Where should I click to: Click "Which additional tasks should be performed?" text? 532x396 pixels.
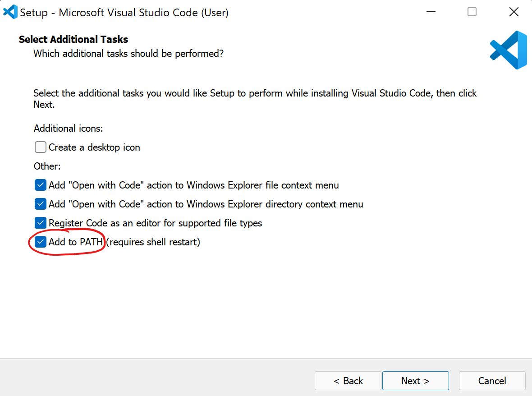point(128,54)
